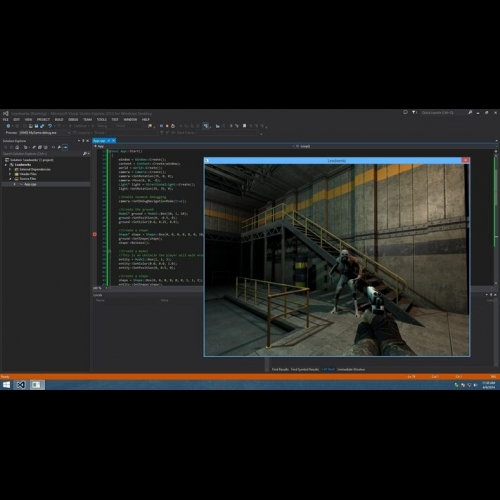Toggle the highlighted debug toolbar icon
Screen dimensions: 500x500
[206, 126]
